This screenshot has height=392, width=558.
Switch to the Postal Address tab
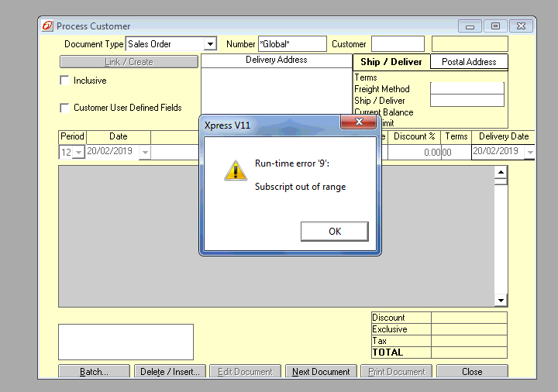click(470, 62)
